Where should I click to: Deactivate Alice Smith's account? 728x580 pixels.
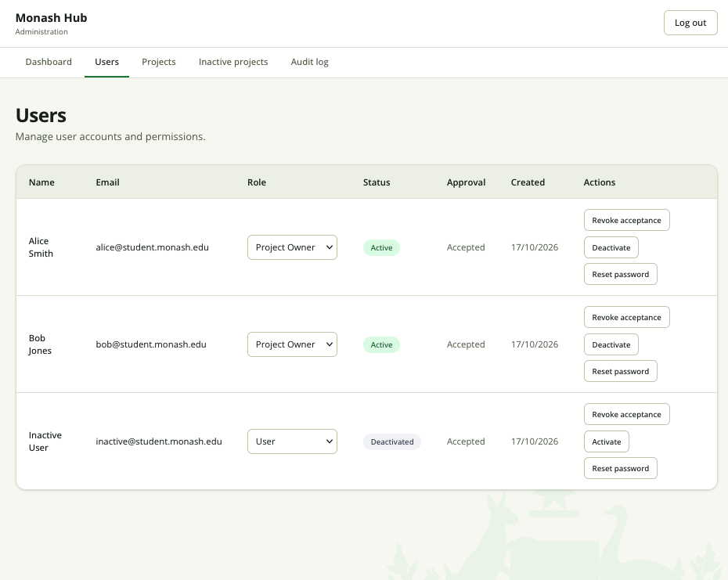point(611,247)
